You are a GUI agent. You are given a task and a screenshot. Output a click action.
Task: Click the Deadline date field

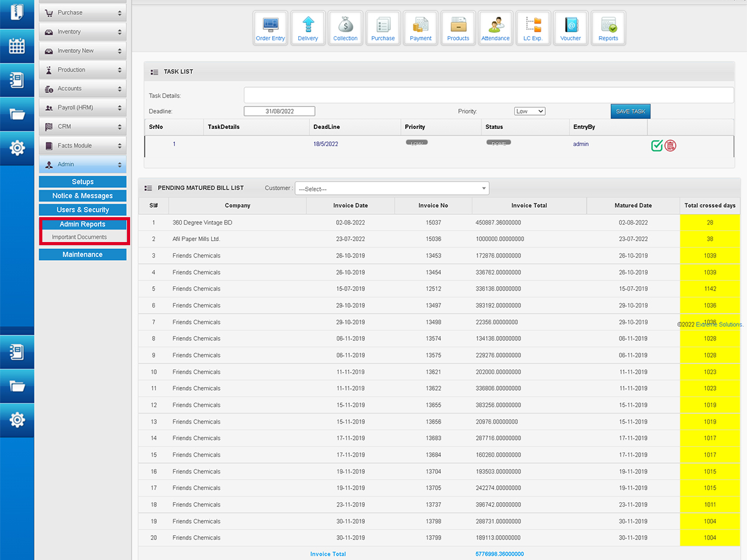coord(280,111)
